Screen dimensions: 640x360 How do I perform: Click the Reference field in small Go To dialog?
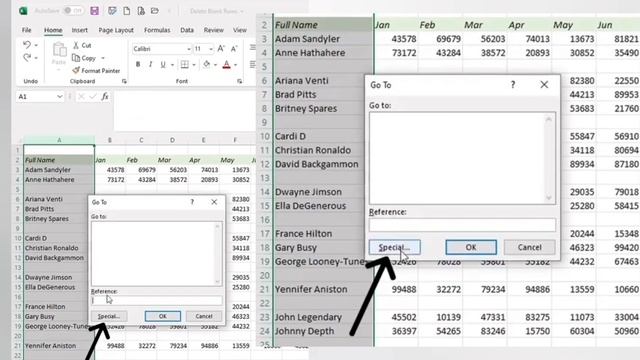[x=157, y=300]
